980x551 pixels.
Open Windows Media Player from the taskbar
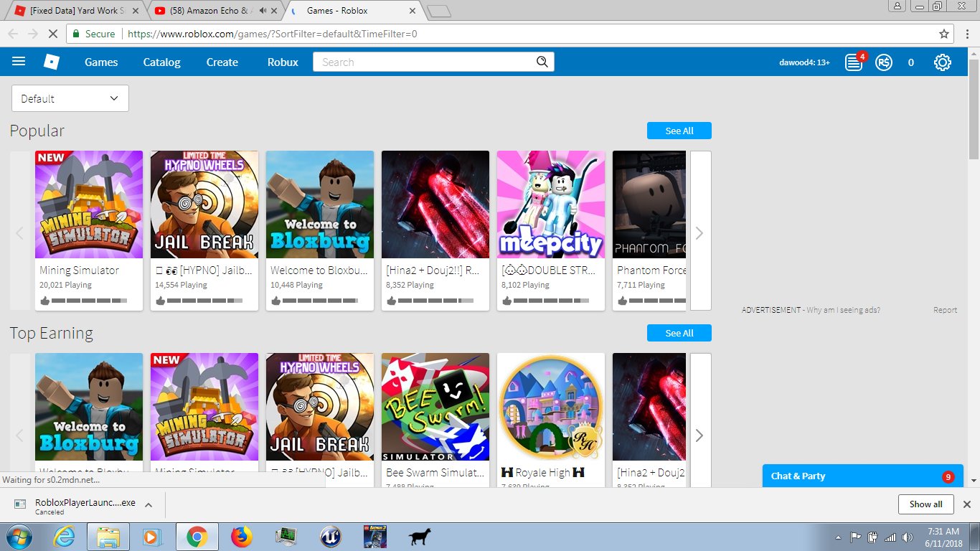(153, 537)
